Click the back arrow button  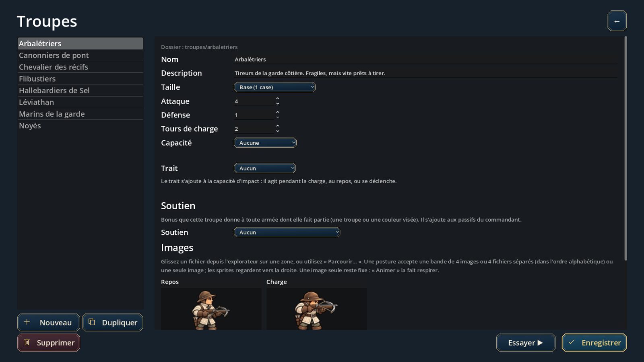[x=617, y=21]
